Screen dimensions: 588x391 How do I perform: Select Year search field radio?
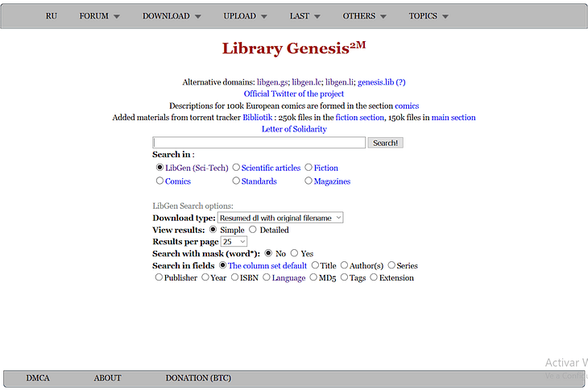point(205,277)
